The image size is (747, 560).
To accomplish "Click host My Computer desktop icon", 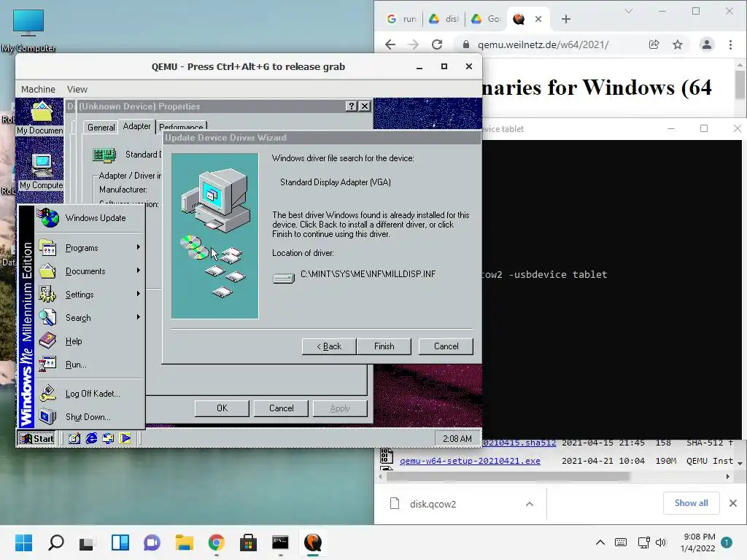I will click(28, 30).
